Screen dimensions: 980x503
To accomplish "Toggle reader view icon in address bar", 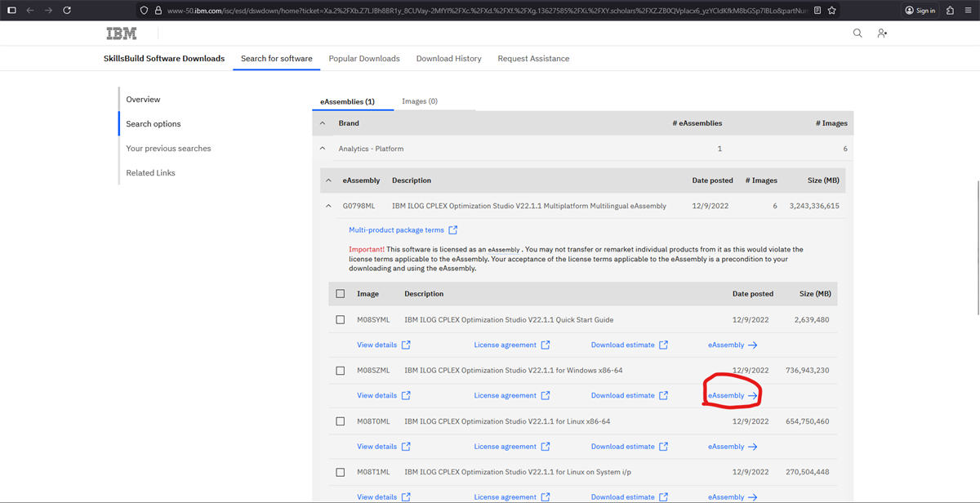I will 817,11.
